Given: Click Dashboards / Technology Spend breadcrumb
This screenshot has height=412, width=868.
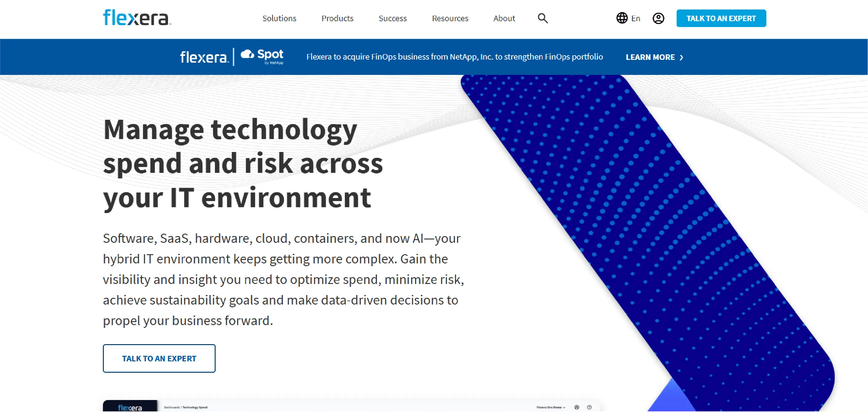Looking at the screenshot, I should click(185, 407).
